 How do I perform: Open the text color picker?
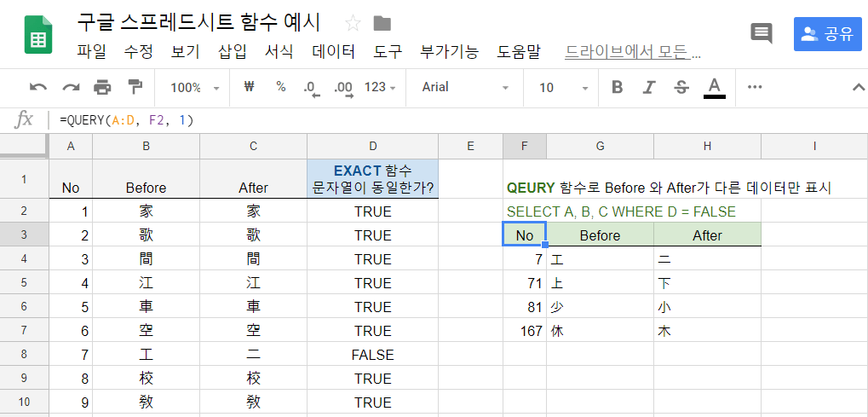tap(714, 87)
